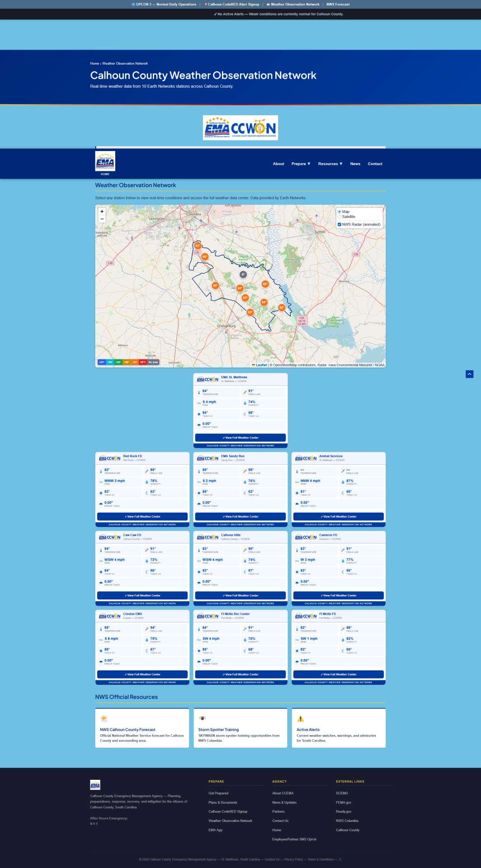Toggle the NWS Radar (animated) checkbox
Screen dimensions: 481x868
point(340,224)
